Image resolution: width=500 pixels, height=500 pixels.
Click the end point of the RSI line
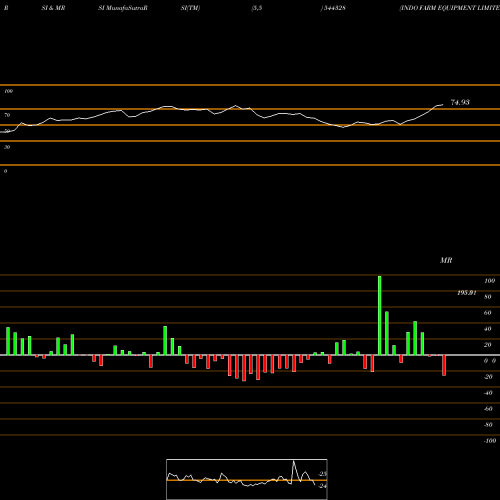coord(443,105)
